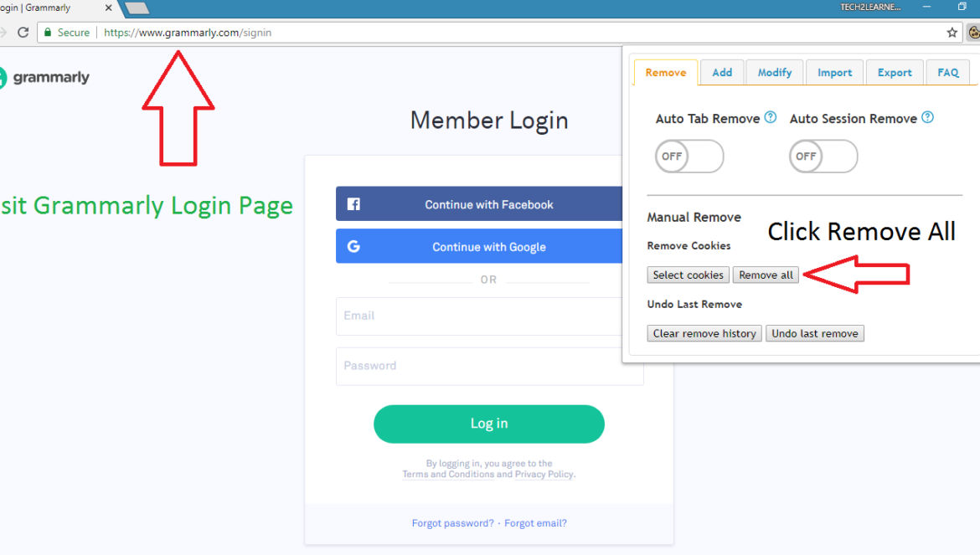Viewport: 980px width, 555px height.
Task: Reload the Grammarly page
Action: click(23, 33)
